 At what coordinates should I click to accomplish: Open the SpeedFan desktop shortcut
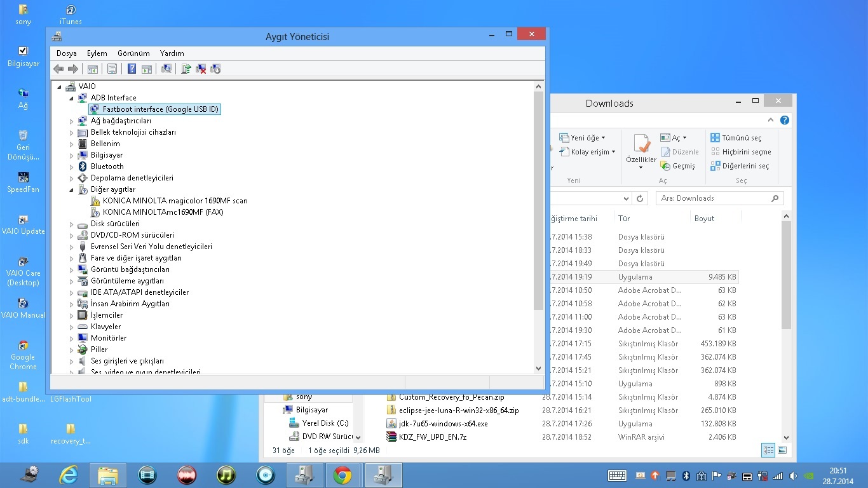pyautogui.click(x=23, y=182)
